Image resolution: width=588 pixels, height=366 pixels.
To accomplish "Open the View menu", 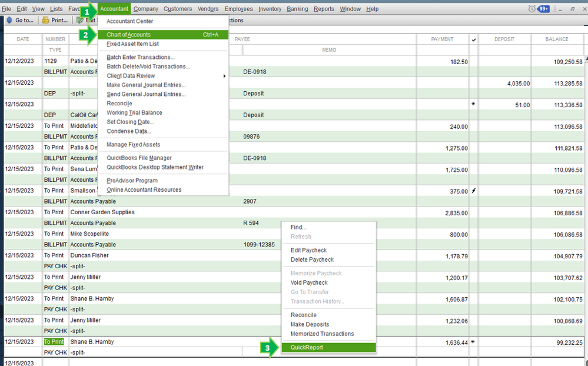I will [x=38, y=9].
